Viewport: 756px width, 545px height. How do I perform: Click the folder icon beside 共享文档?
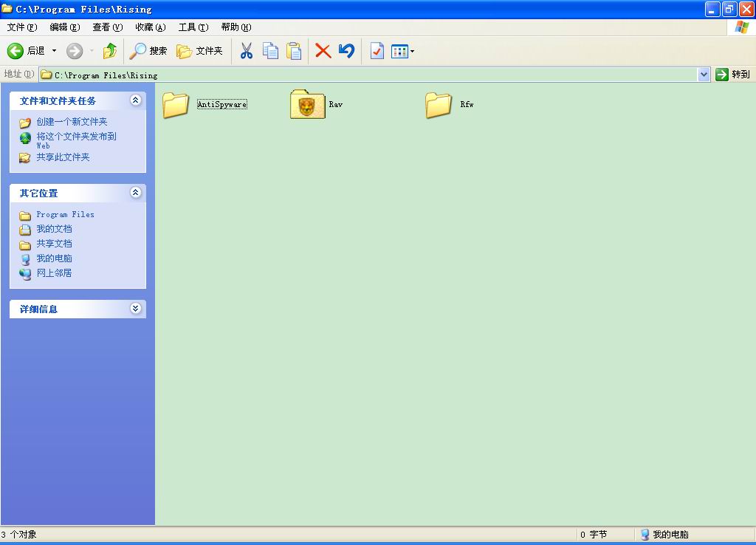(x=25, y=245)
